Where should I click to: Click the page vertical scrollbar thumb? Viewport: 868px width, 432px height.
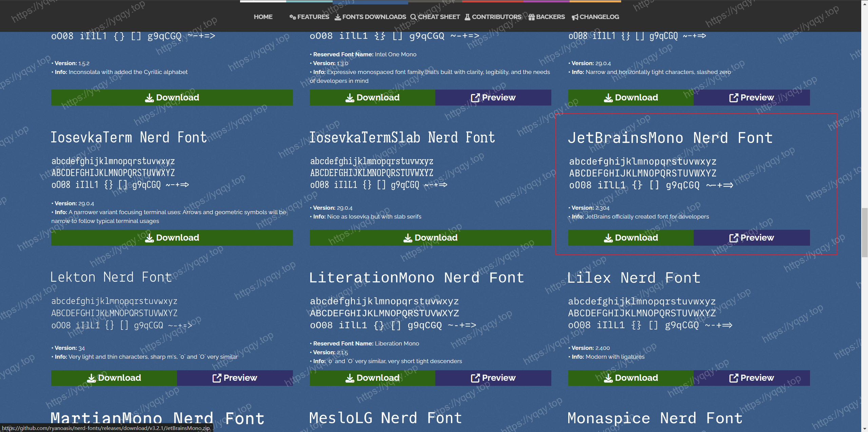[865, 232]
